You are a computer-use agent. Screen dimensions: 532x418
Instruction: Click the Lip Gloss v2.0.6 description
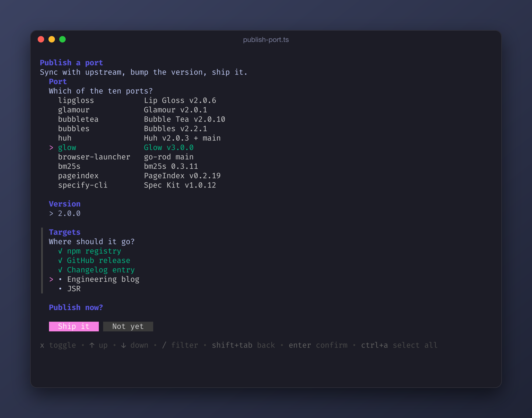coord(180,100)
